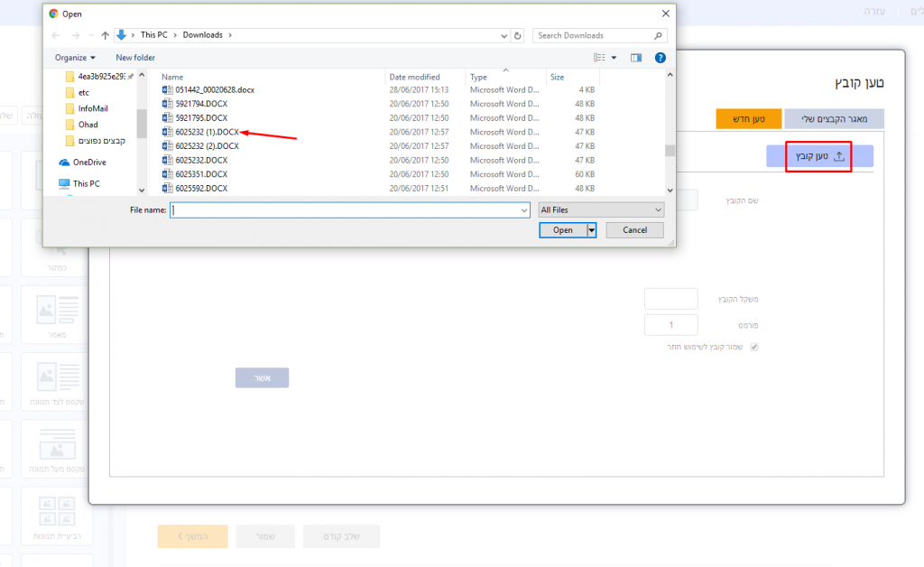Click the Up one level arrow
This screenshot has height=567, width=924.
(x=105, y=35)
